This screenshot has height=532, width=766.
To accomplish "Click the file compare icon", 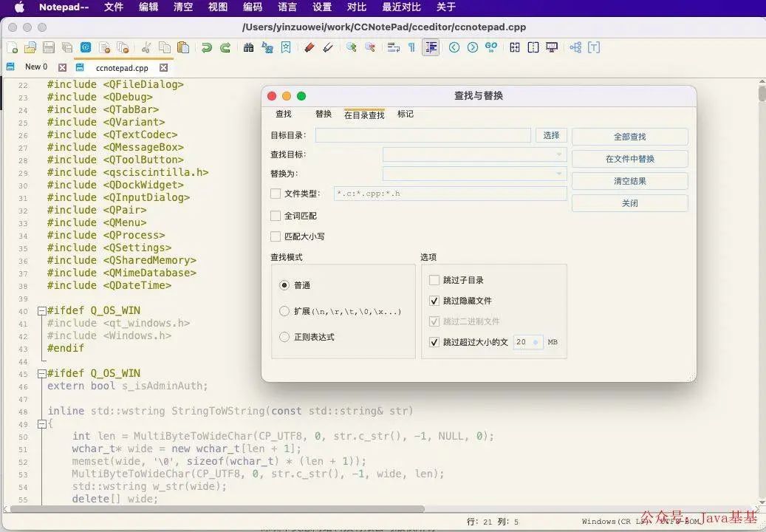I will pos(514,47).
